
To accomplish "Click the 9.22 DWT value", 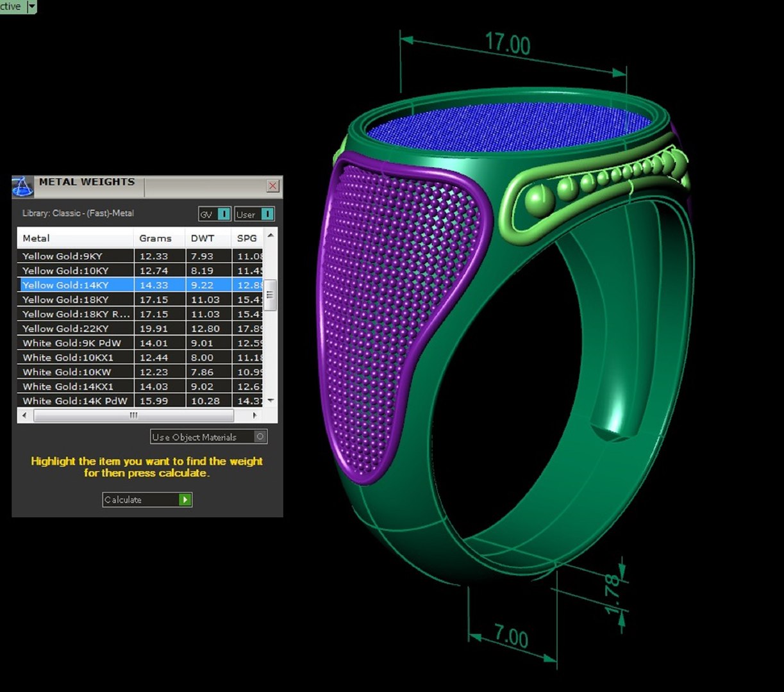I will [x=202, y=285].
